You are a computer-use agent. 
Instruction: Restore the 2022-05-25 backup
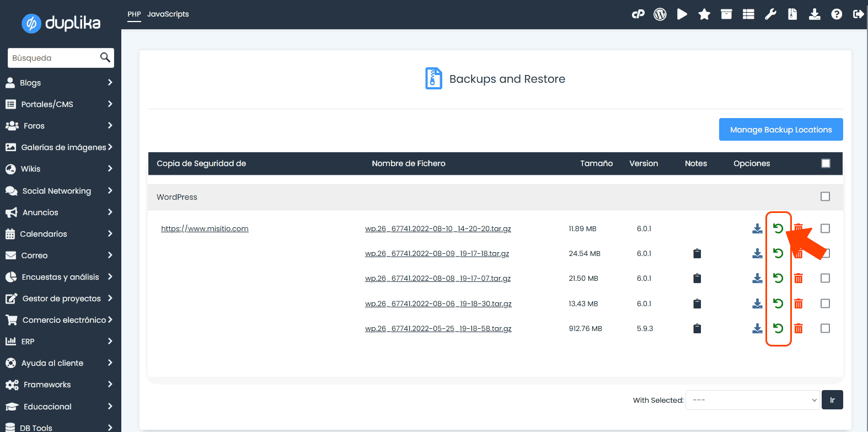[778, 329]
